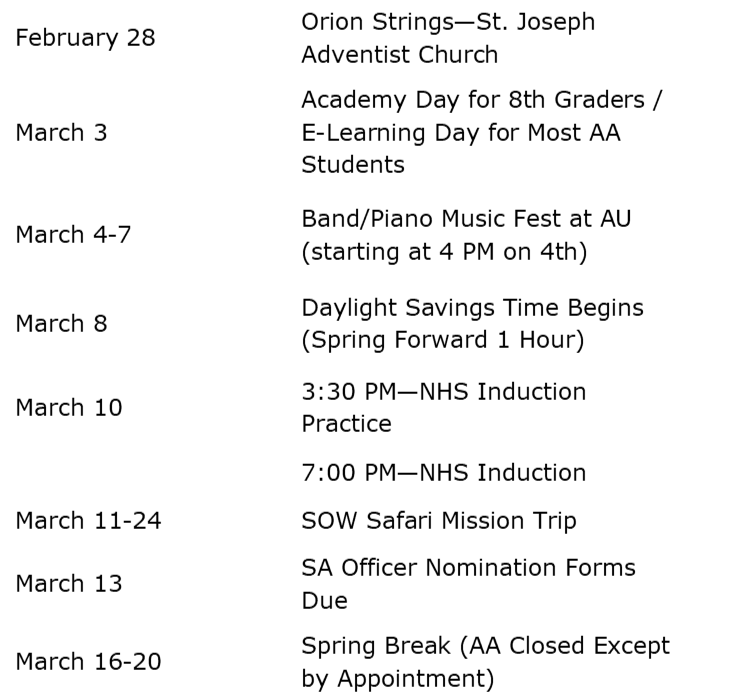This screenshot has width=745, height=697.
Task: Select the Spring Break event text
Action: (x=485, y=646)
